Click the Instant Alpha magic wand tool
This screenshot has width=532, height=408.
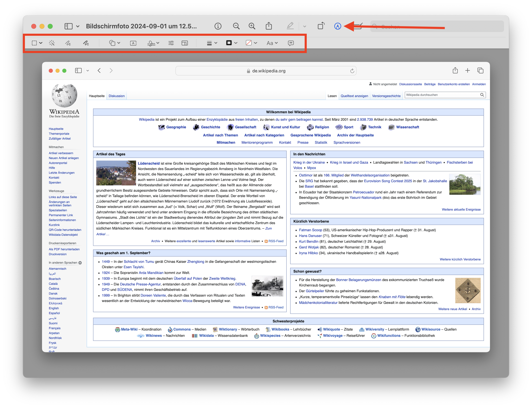click(x=52, y=43)
